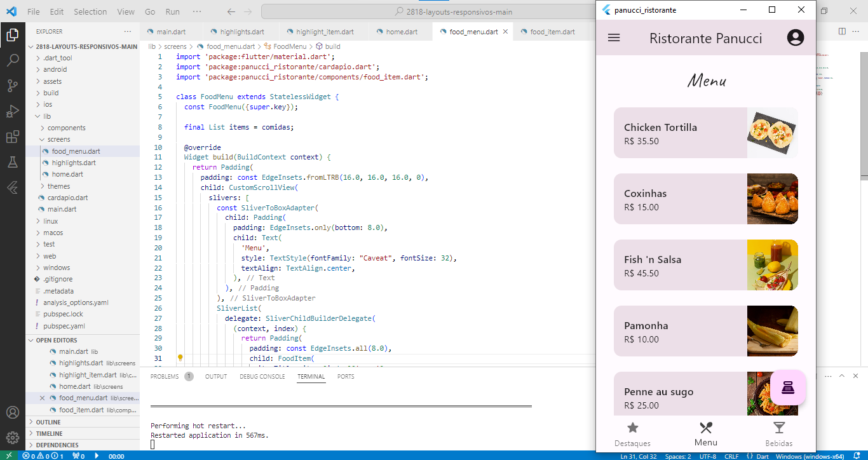Screen dimensions: 868x460
Task: Open the Run and Debug view
Action: click(x=12, y=111)
